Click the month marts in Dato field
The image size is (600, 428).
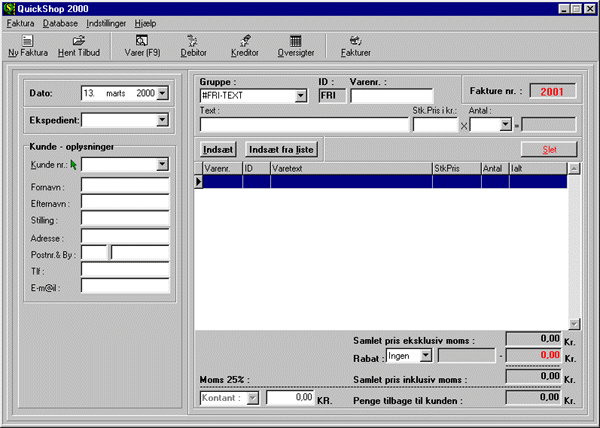pyautogui.click(x=116, y=93)
